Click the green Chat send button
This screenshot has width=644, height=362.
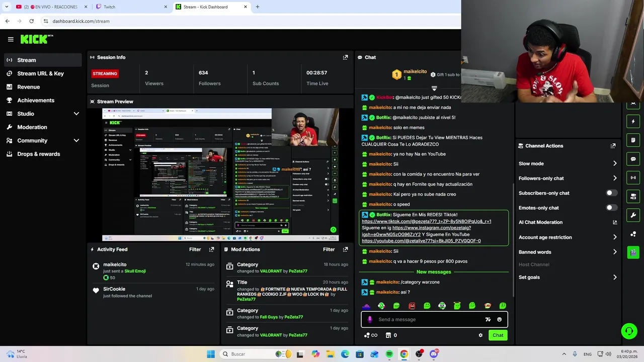click(498, 335)
